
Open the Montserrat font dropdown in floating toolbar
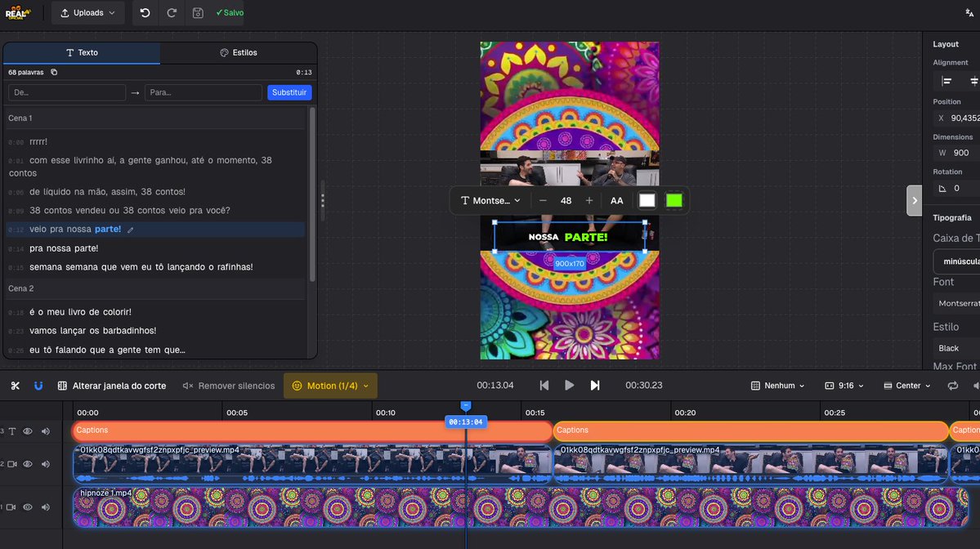[x=490, y=200]
